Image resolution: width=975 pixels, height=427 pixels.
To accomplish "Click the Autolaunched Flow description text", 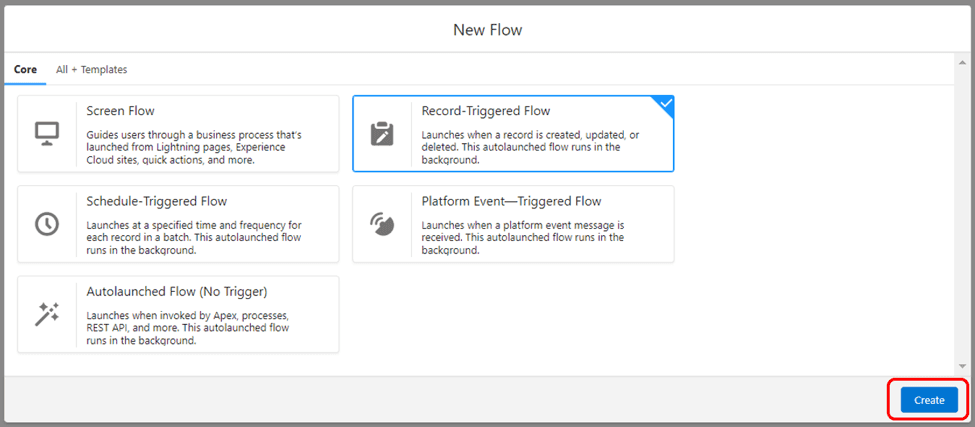I will (x=188, y=328).
